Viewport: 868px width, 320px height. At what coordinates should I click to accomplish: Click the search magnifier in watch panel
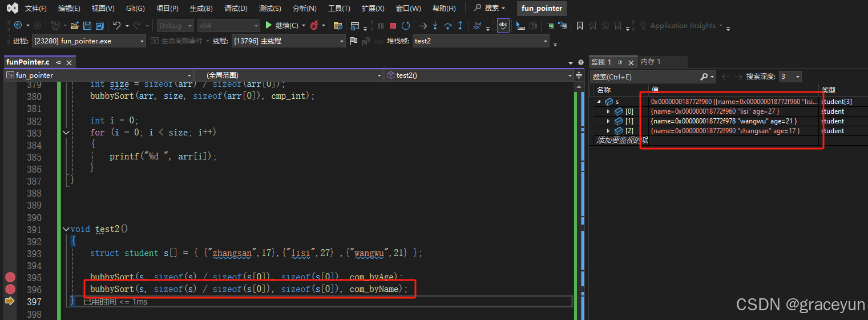[704, 77]
